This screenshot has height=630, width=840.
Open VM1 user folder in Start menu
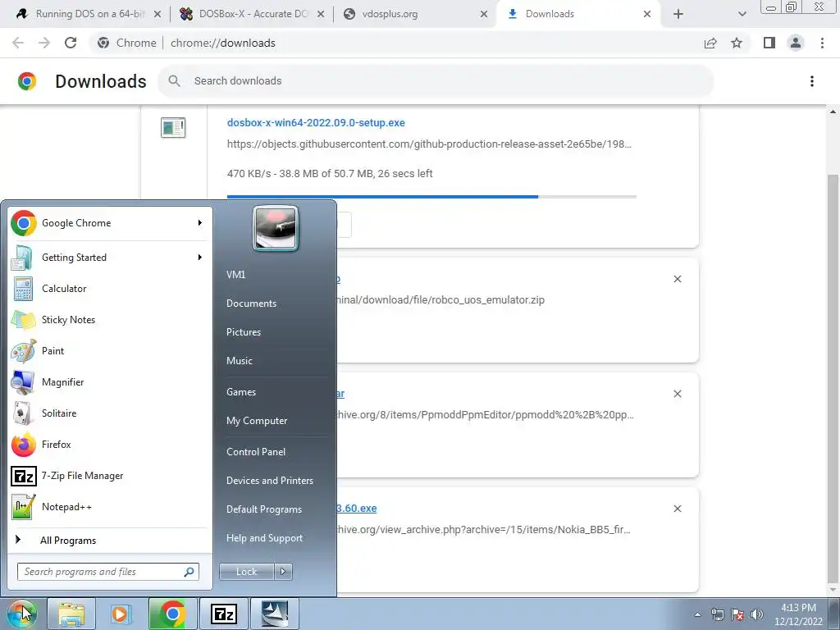click(235, 274)
